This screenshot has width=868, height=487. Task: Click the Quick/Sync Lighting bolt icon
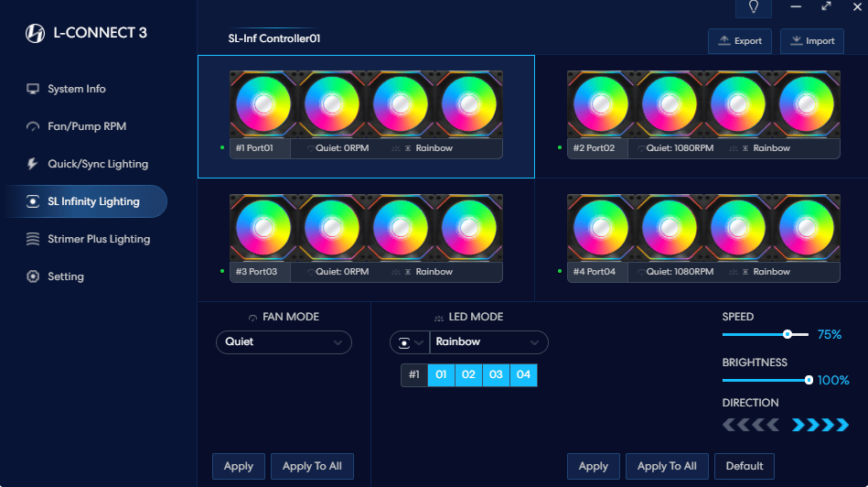click(33, 164)
